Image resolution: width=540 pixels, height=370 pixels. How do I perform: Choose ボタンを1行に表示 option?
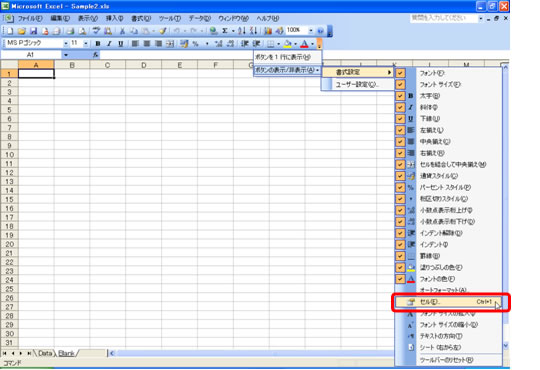click(287, 57)
